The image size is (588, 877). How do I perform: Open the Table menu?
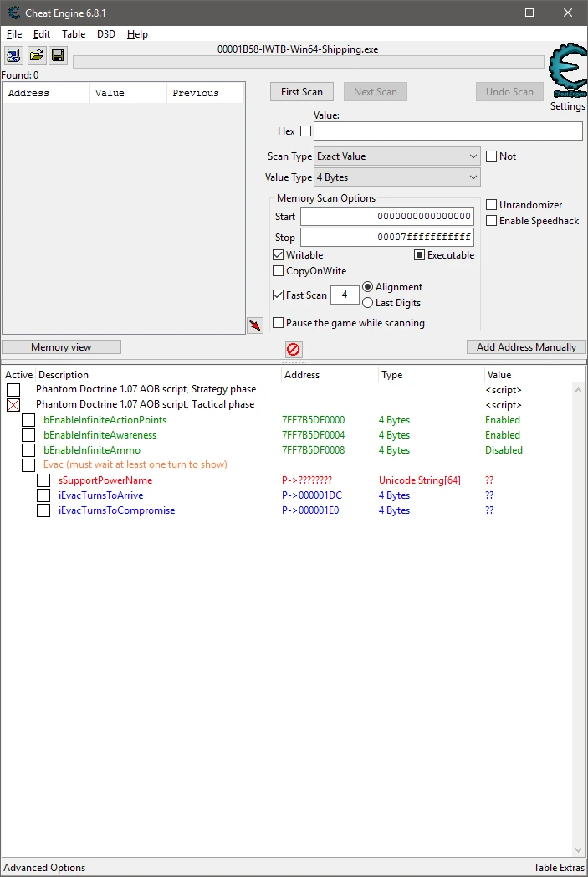coord(74,34)
